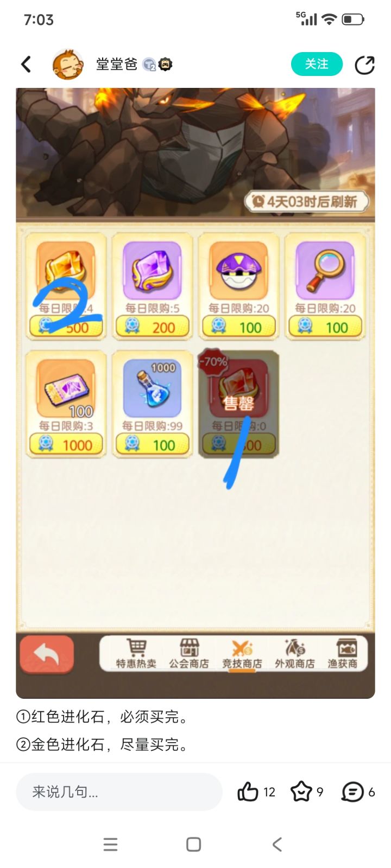Tap the back arrow in the header

[26, 65]
